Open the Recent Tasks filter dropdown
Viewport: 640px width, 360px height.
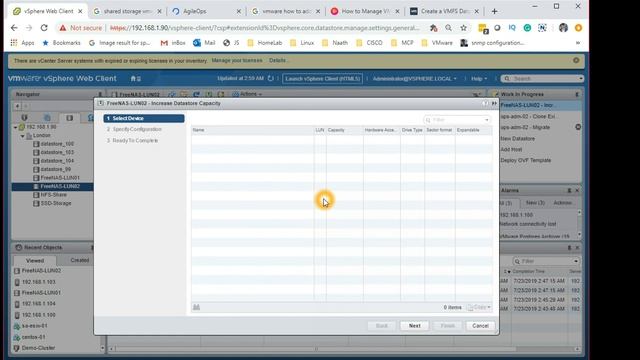[x=576, y=261]
